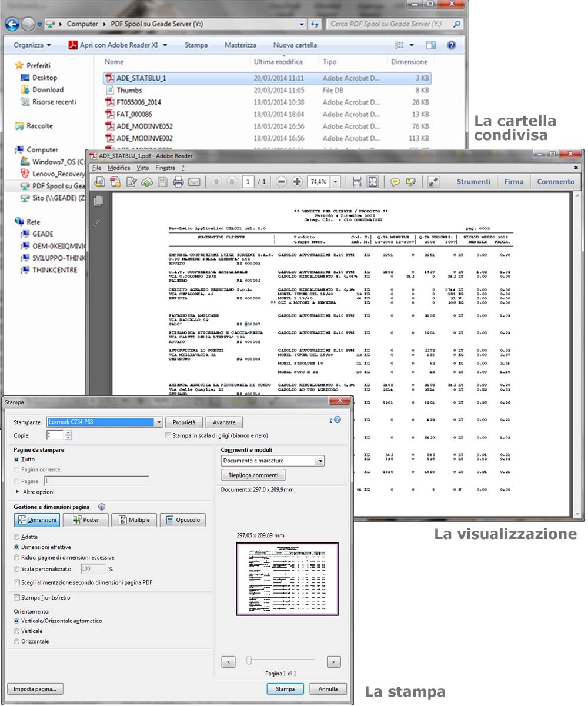Open the Strumenti pane tab
The height and width of the screenshot is (706, 588).
tap(473, 182)
